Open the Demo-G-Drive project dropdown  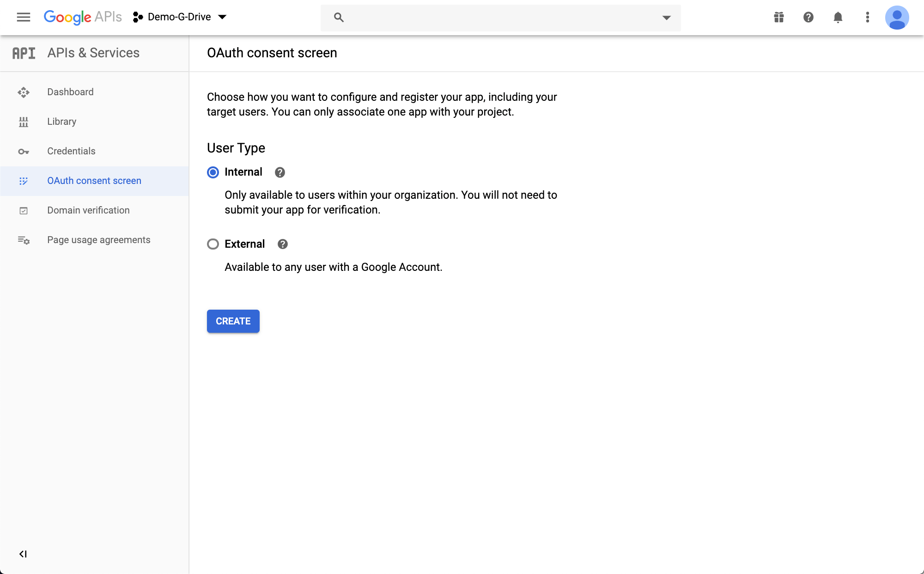click(180, 17)
